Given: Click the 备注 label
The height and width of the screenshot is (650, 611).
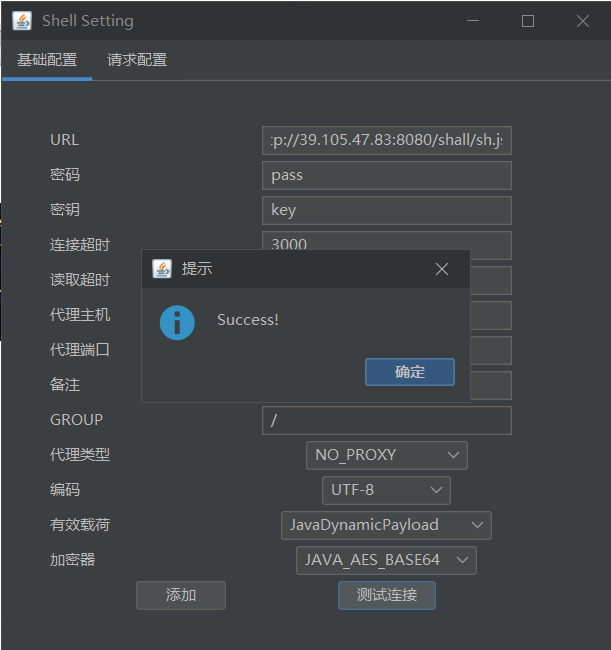Looking at the screenshot, I should (65, 385).
